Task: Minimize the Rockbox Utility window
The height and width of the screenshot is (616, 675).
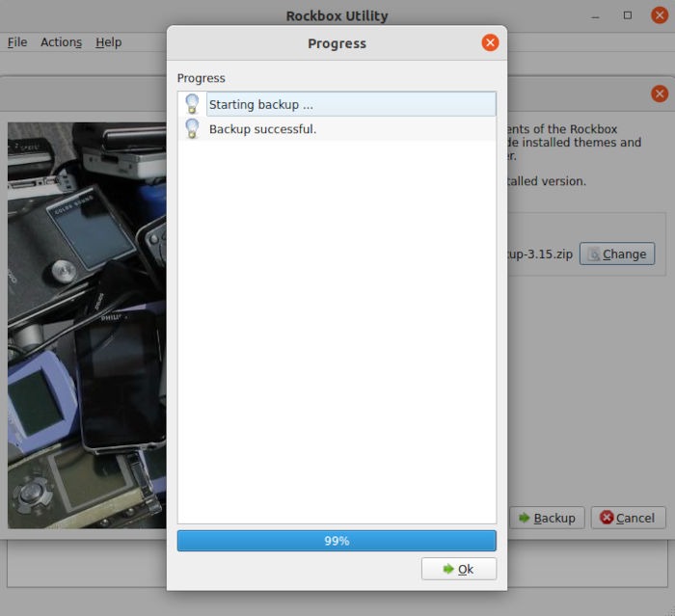Action: pyautogui.click(x=595, y=16)
